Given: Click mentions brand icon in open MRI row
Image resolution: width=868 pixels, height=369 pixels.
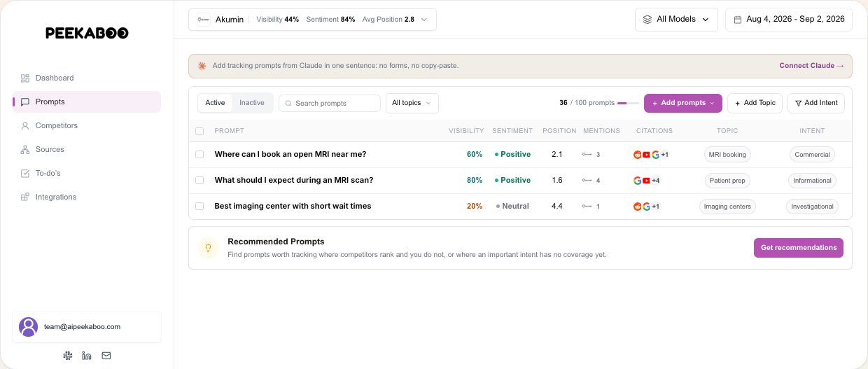Looking at the screenshot, I should pos(587,155).
